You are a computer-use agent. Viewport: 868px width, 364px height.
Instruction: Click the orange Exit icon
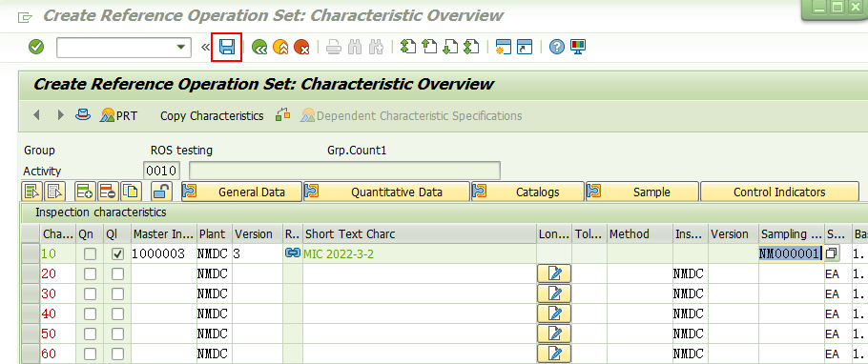(280, 47)
